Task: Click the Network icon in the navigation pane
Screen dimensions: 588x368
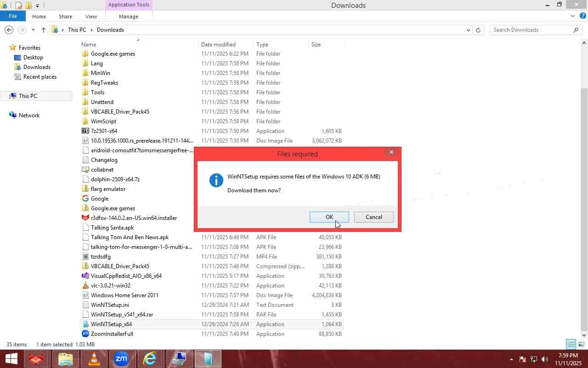Action: tap(13, 115)
